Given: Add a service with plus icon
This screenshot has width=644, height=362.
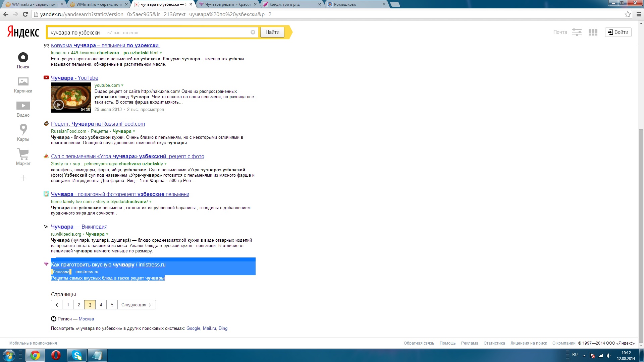Looking at the screenshot, I should 23,178.
